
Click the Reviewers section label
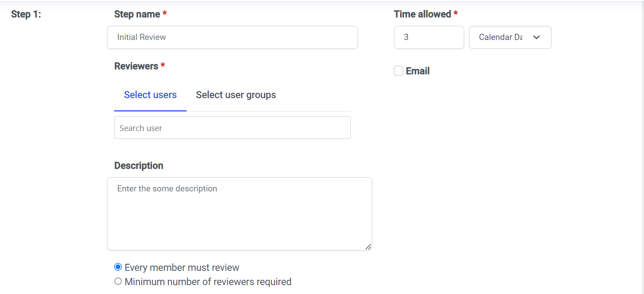[x=136, y=66]
